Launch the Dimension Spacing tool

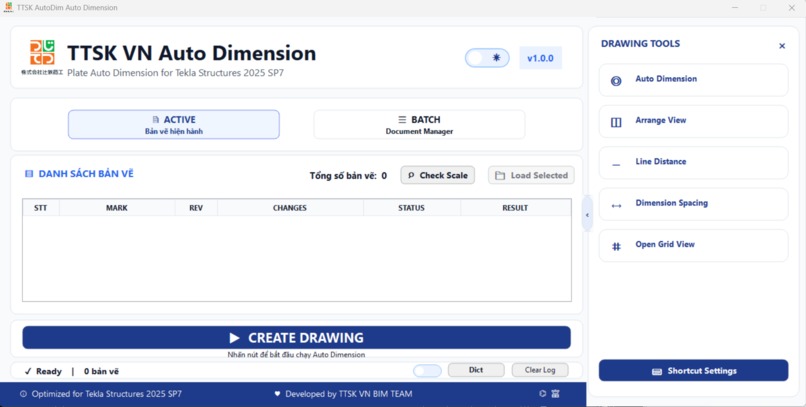click(693, 204)
